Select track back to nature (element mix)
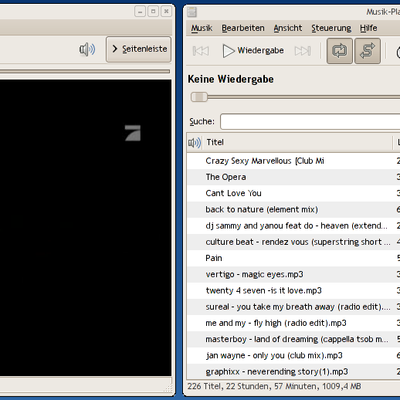400x400 pixels. [x=293, y=210]
